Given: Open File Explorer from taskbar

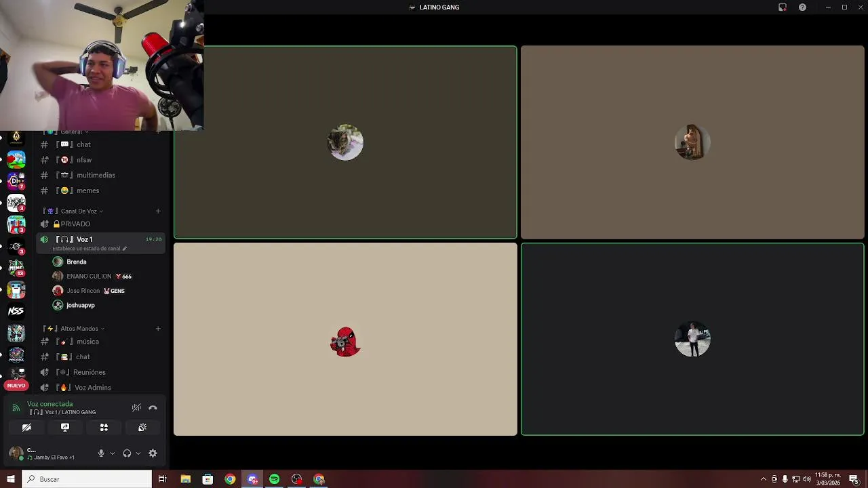Looking at the screenshot, I should [x=185, y=479].
